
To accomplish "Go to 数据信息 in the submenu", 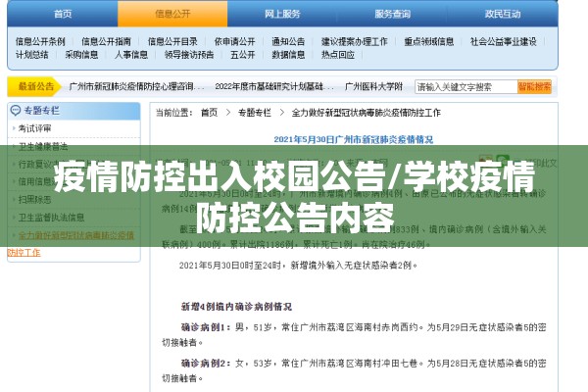I will pos(288,55).
